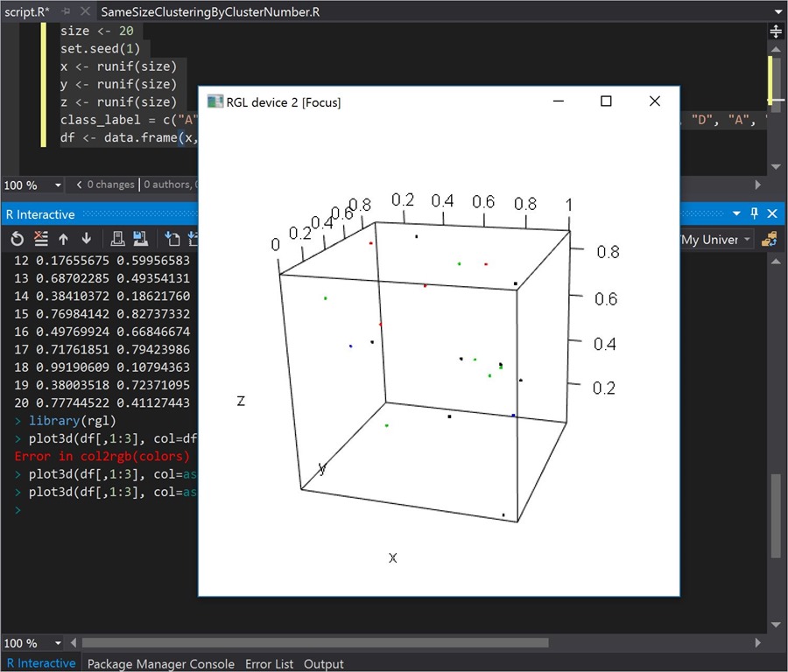This screenshot has height=672, width=788.
Task: Close the R Interactive panel
Action: [x=772, y=213]
